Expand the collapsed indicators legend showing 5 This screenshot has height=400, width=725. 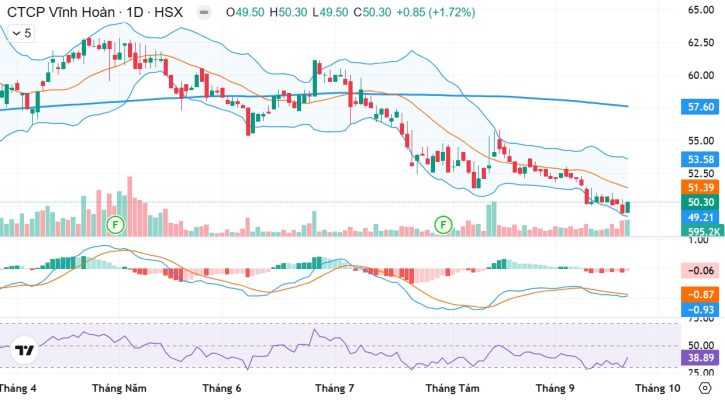[22, 33]
